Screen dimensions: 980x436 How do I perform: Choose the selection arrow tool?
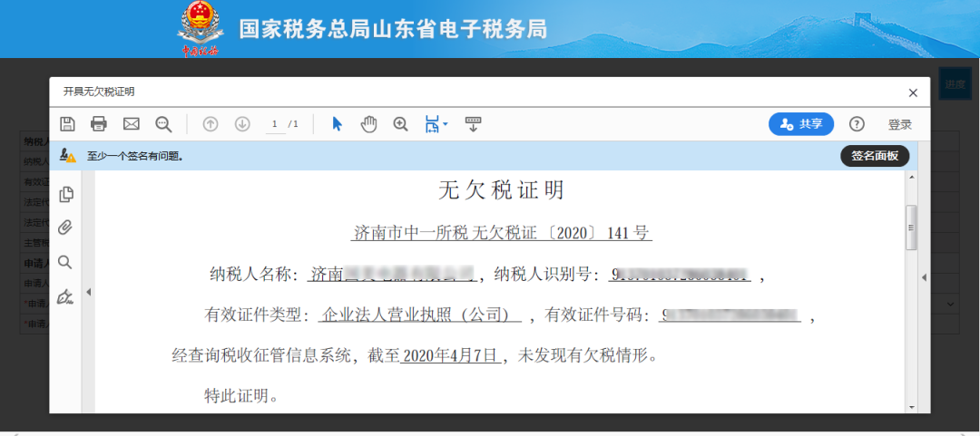[337, 123]
